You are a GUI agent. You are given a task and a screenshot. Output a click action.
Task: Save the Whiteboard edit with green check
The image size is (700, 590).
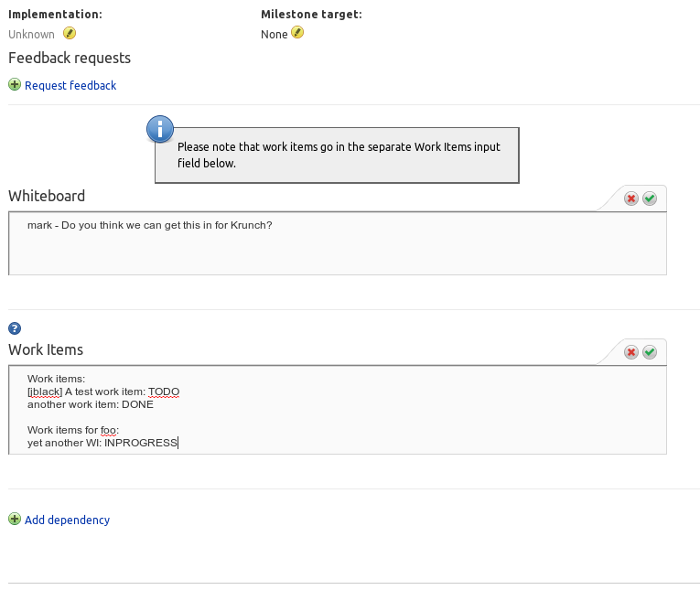point(650,198)
